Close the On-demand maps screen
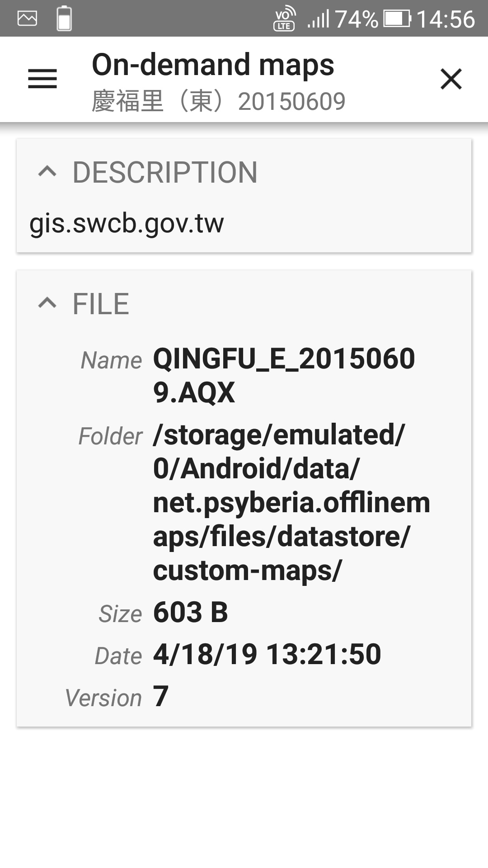 [x=451, y=79]
